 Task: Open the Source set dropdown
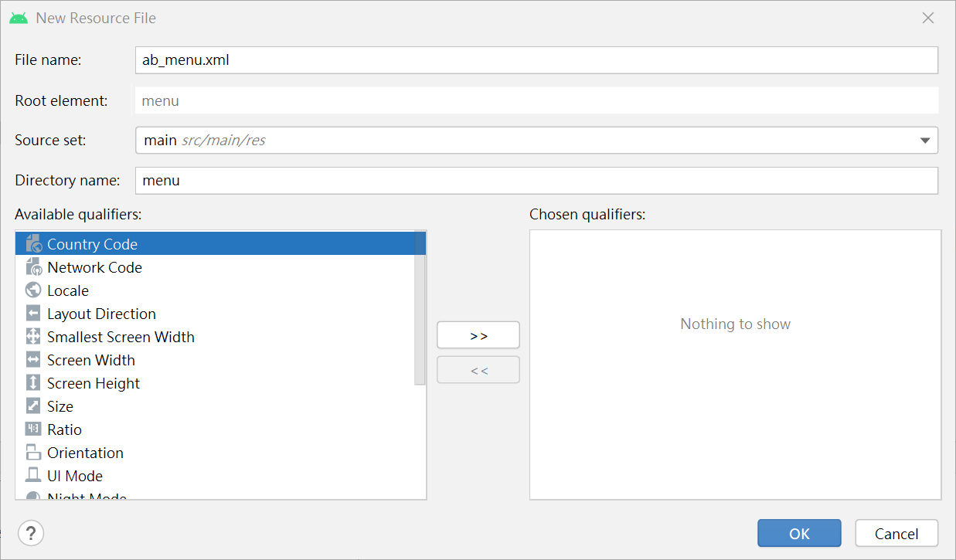coord(925,140)
